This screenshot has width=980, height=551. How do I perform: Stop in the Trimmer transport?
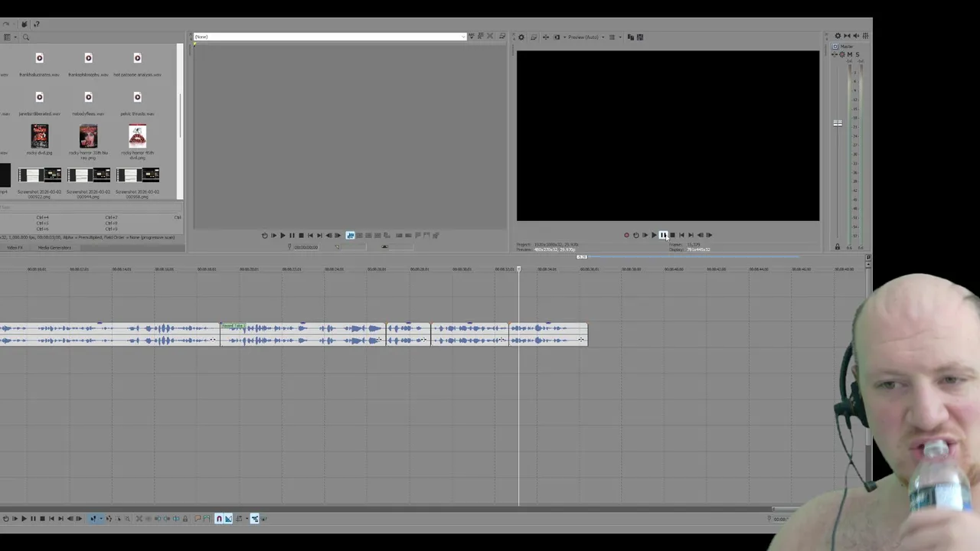coord(301,235)
